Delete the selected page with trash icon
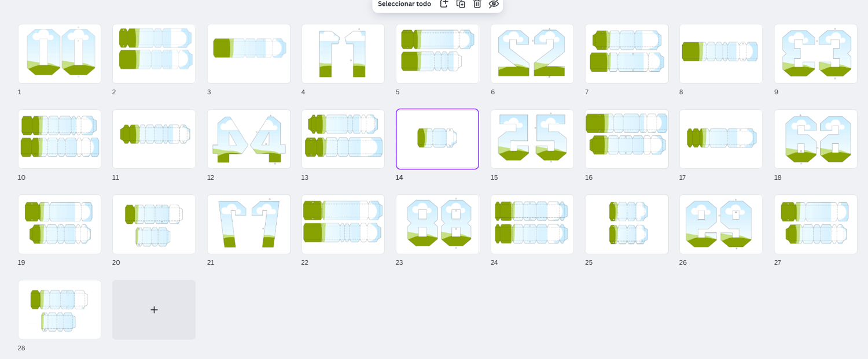The image size is (868, 359). pos(477,3)
